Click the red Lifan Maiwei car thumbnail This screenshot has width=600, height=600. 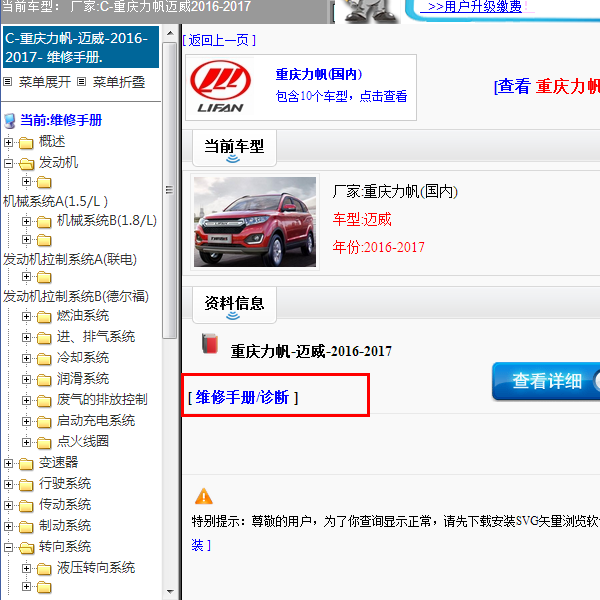[255, 222]
